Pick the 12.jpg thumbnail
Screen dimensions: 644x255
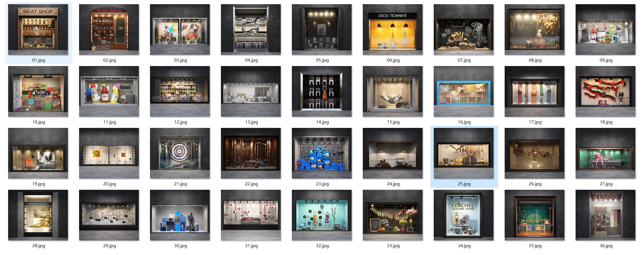[x=180, y=91]
